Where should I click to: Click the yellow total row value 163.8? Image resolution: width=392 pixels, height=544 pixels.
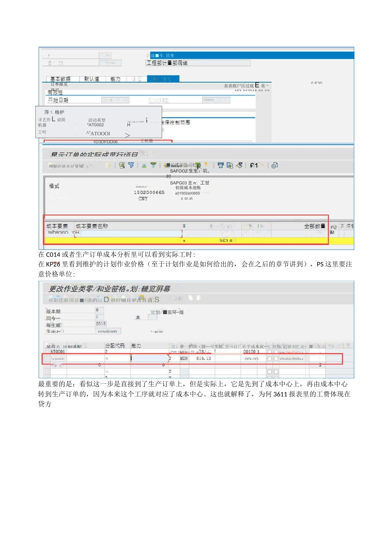click(x=226, y=241)
